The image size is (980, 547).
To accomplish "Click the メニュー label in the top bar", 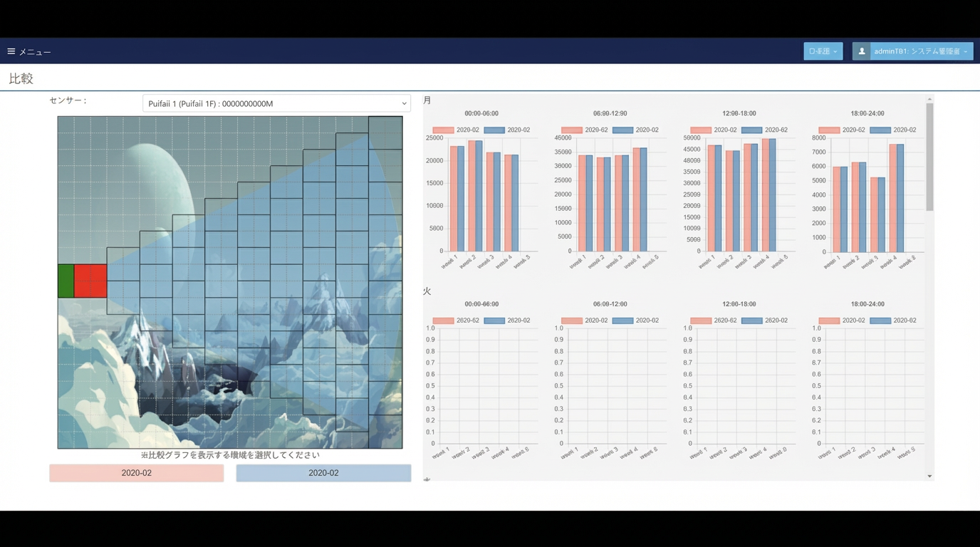I will pos(35,52).
